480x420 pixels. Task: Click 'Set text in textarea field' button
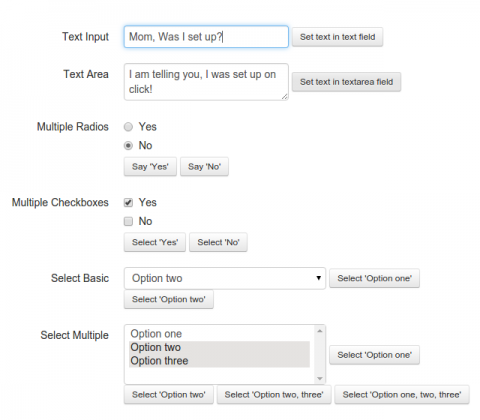346,82
